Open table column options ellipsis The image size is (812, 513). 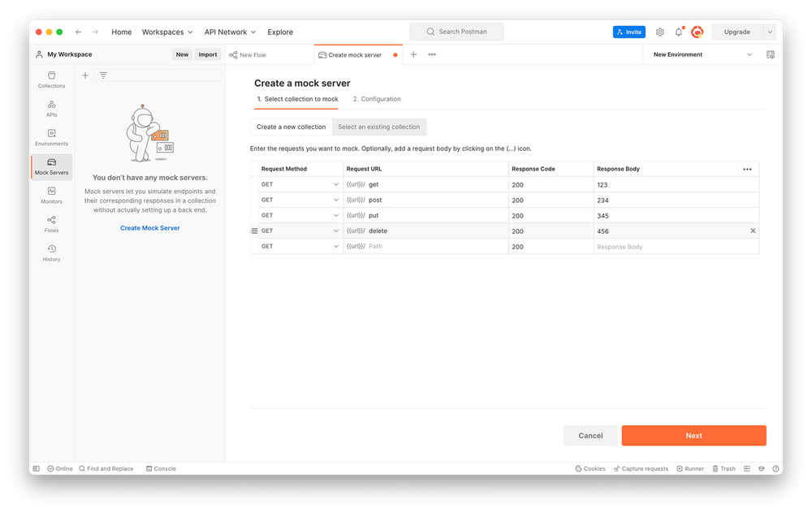(747, 169)
